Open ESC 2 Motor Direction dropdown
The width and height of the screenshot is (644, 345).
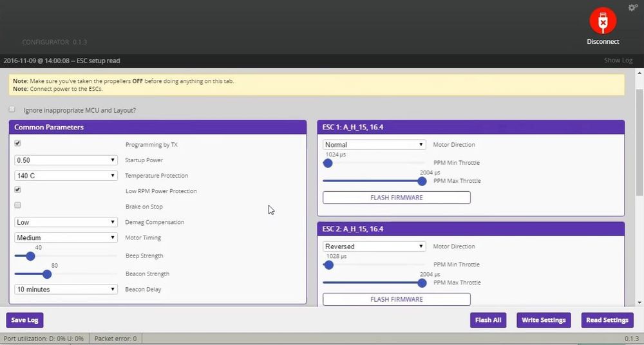click(x=374, y=247)
